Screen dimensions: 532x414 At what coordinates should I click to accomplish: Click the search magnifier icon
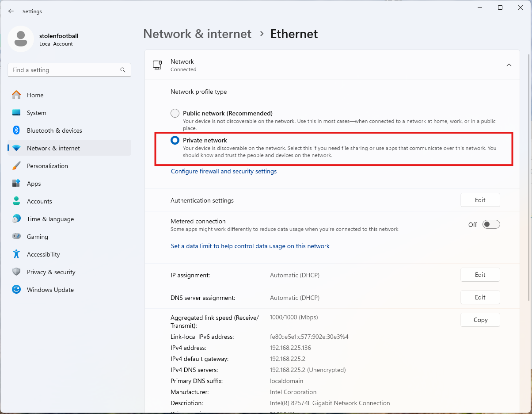pyautogui.click(x=123, y=70)
